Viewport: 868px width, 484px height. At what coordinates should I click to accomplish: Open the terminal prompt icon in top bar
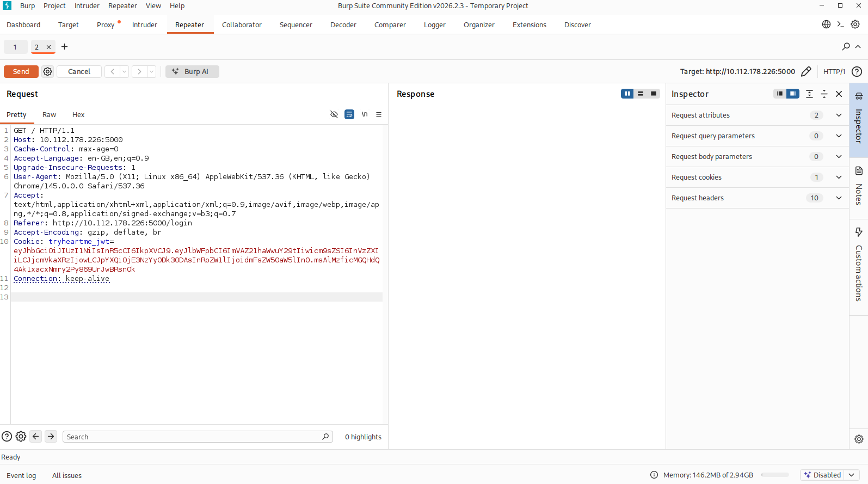point(841,24)
